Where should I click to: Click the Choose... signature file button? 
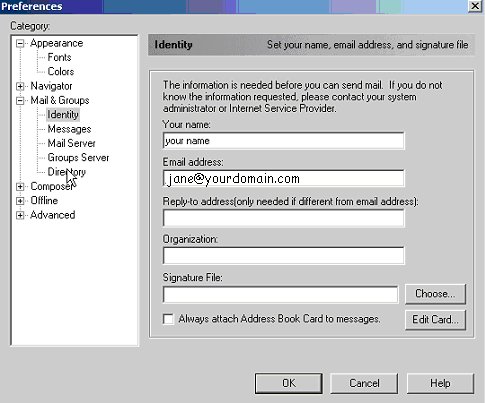pos(435,294)
